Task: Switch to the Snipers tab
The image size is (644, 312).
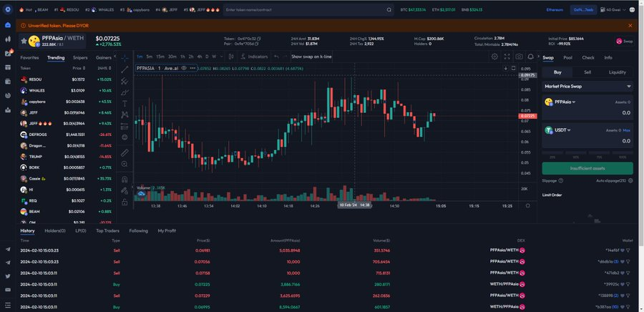Action: coord(80,58)
